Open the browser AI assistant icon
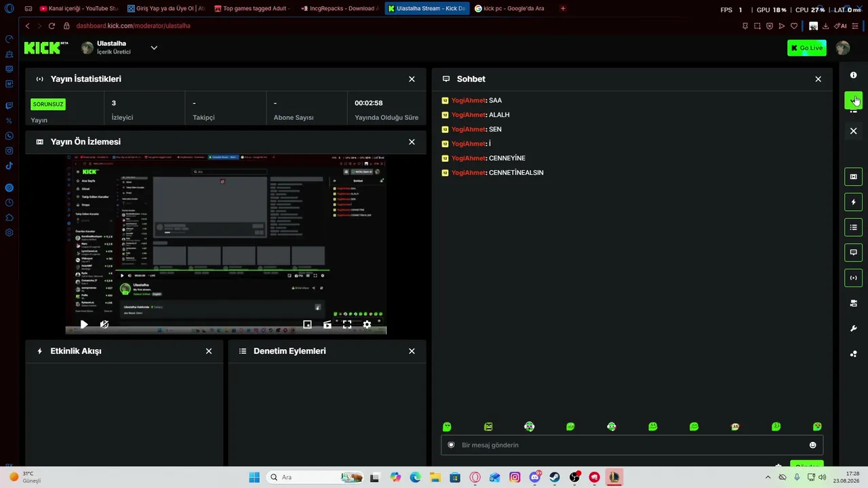 (842, 26)
